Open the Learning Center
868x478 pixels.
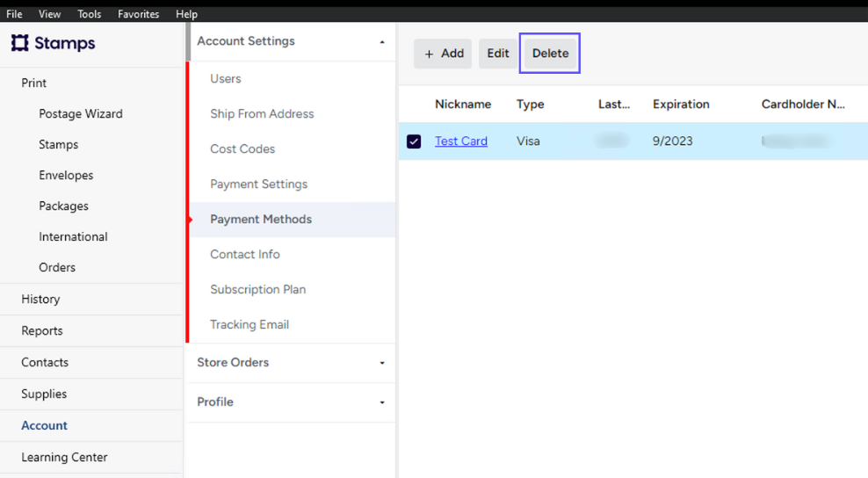click(x=64, y=457)
